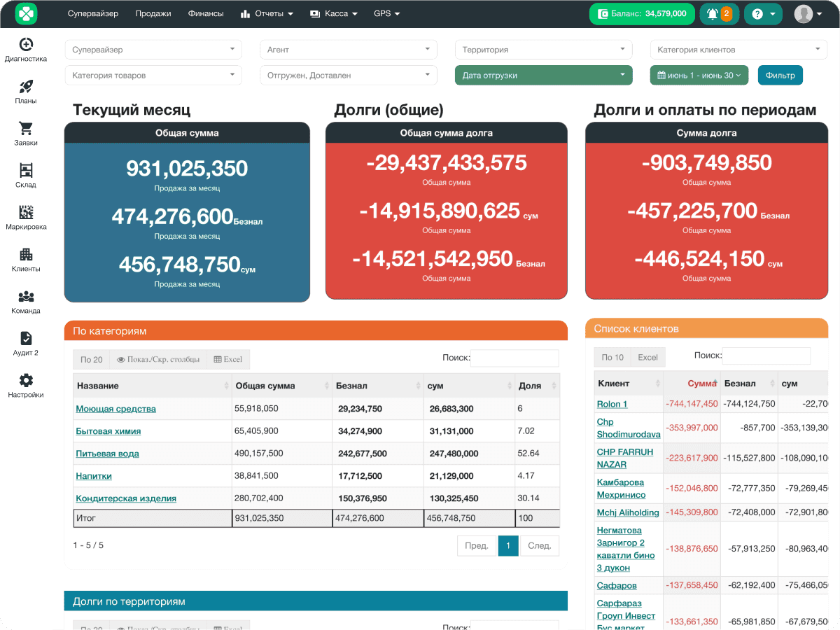Click the Баланс wallet button
The image size is (840, 630).
coord(642,14)
